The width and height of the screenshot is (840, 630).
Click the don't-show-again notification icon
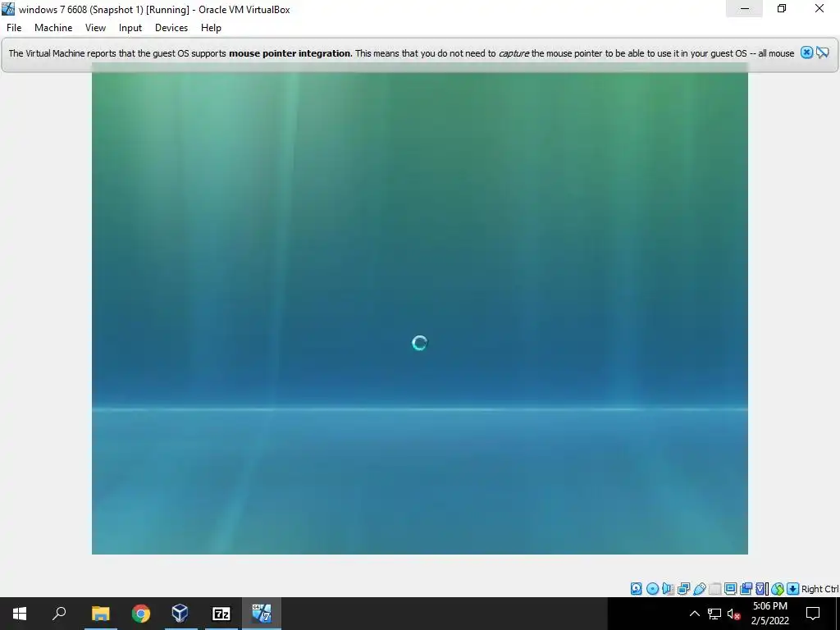[x=822, y=52]
